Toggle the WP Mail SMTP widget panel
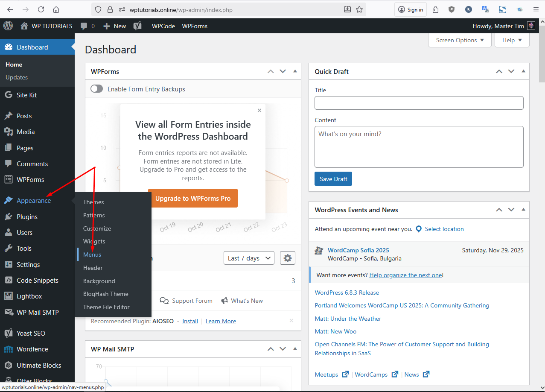 (x=295, y=349)
